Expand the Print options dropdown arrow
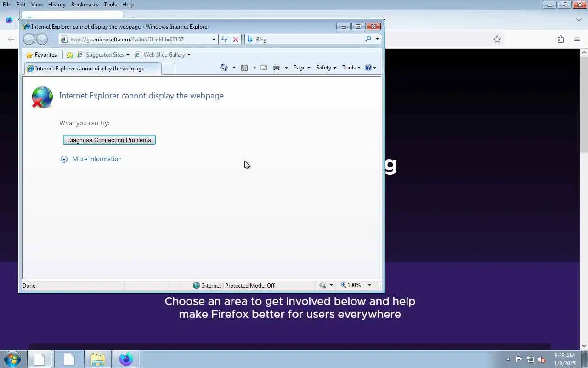 pyautogui.click(x=286, y=68)
